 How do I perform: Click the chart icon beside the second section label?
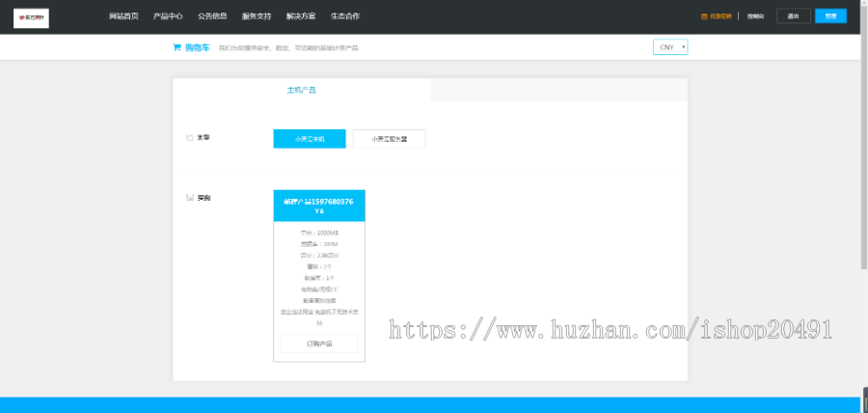click(x=189, y=198)
